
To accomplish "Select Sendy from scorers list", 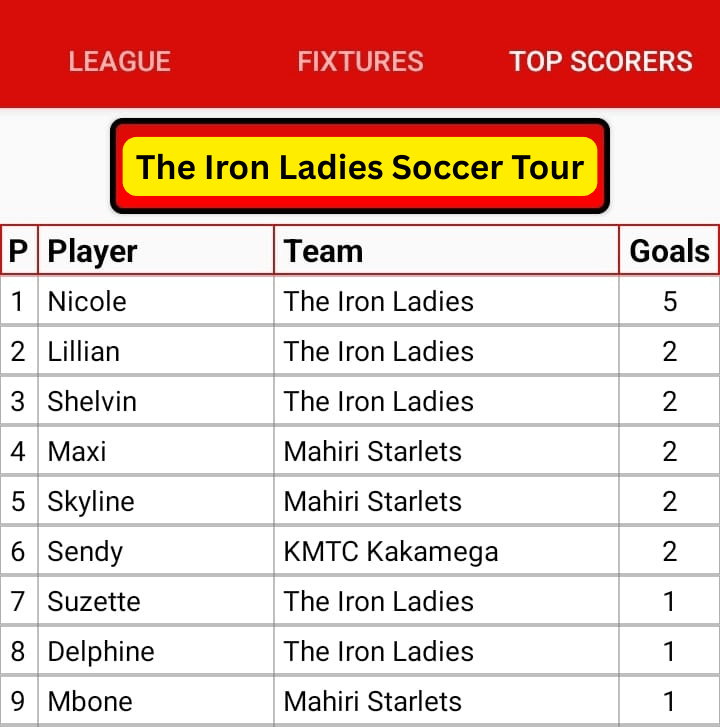I will 85,551.
